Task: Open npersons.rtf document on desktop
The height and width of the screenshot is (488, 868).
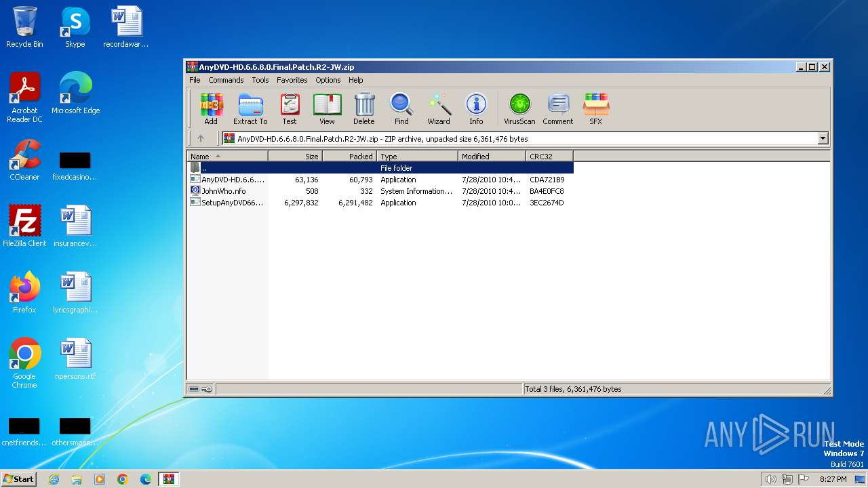Action: [x=75, y=359]
